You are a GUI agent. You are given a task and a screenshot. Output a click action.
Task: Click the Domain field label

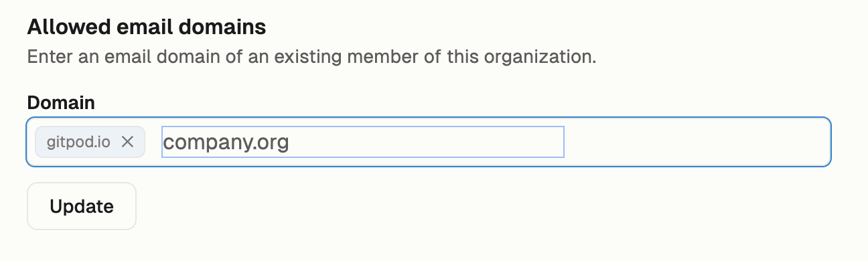click(61, 102)
